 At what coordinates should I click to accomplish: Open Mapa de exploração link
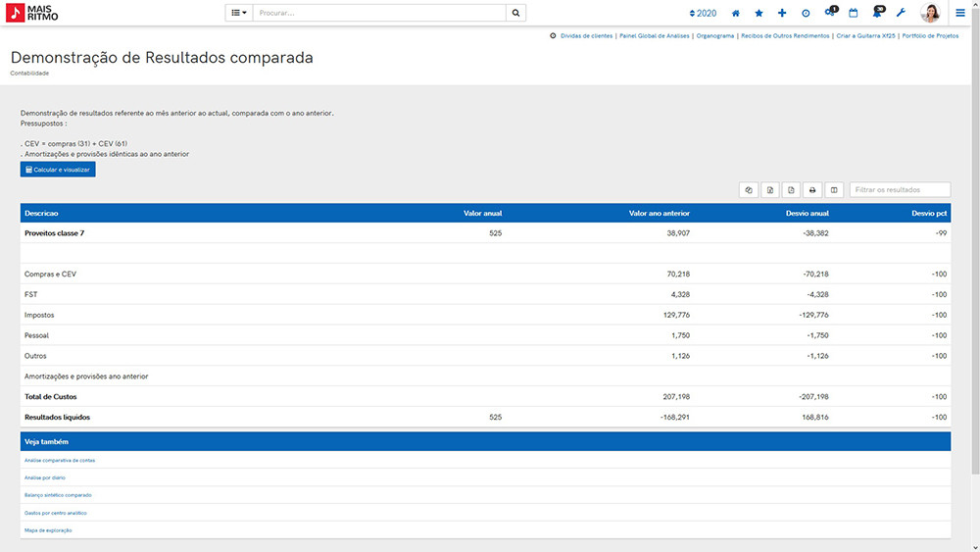point(47,530)
